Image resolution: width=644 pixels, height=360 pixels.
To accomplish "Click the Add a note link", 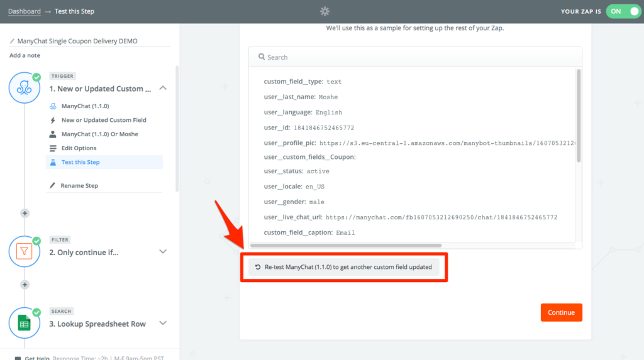I will pyautogui.click(x=25, y=55).
